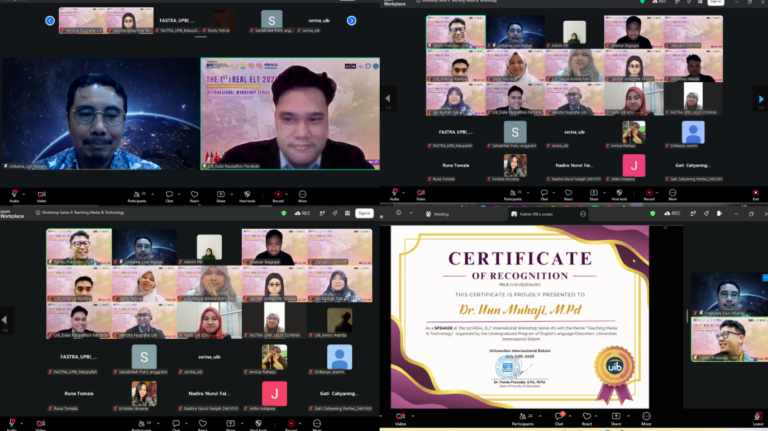Open Participants in the top-left Zoom window
The image size is (768, 431).
(x=137, y=196)
